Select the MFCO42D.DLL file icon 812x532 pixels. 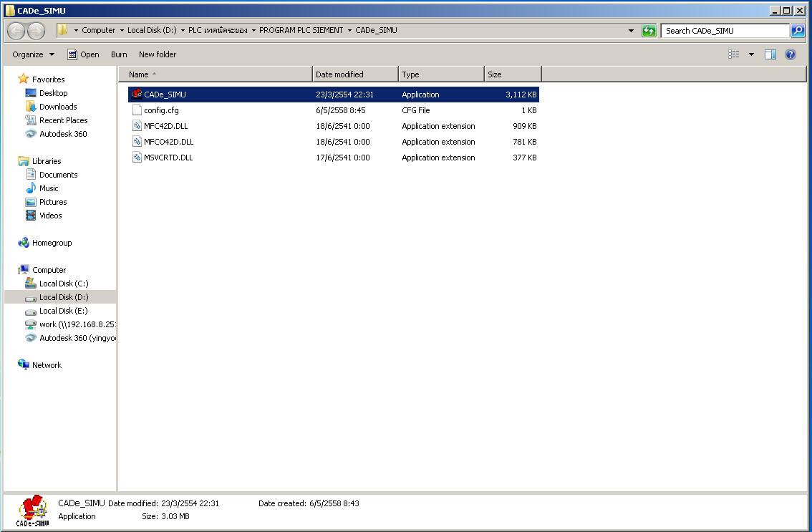[x=137, y=142]
